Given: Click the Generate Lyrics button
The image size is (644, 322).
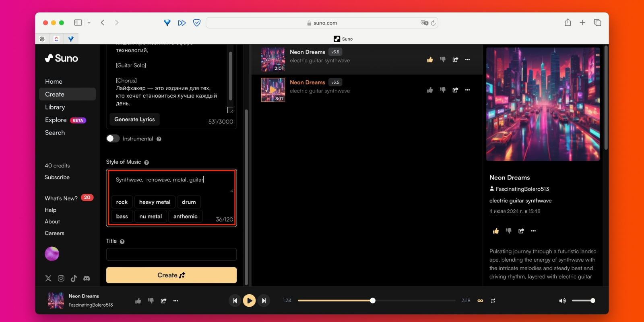Looking at the screenshot, I should click(134, 119).
